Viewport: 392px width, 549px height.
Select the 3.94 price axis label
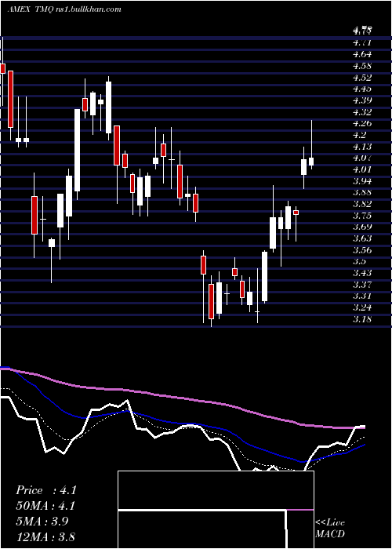362,181
